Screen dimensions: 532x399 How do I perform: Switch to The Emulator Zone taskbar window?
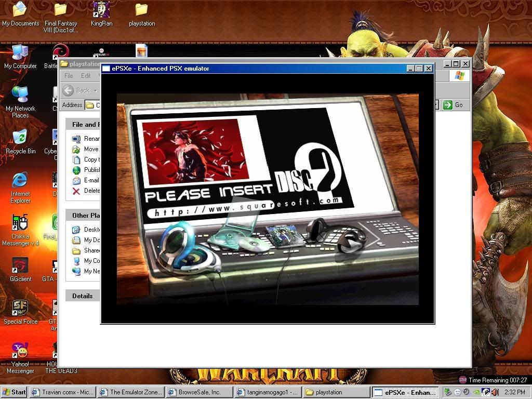click(x=130, y=392)
